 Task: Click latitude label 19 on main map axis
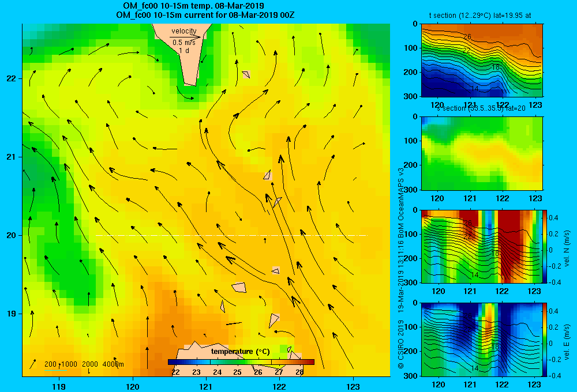(12, 314)
